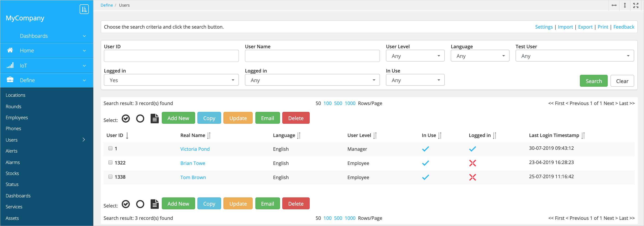Sort the table by User ID arrow
Image resolution: width=644 pixels, height=226 pixels.
tap(127, 136)
